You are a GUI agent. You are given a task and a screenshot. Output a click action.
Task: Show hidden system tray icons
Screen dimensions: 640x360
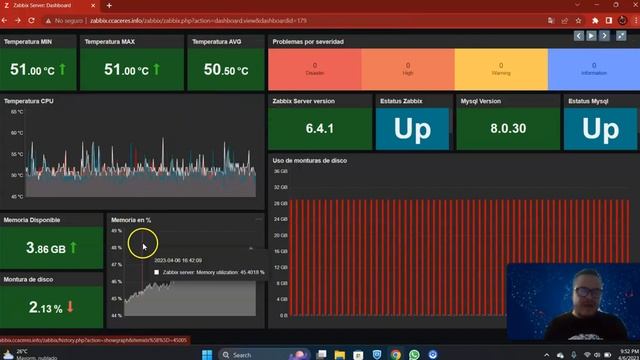click(x=547, y=355)
